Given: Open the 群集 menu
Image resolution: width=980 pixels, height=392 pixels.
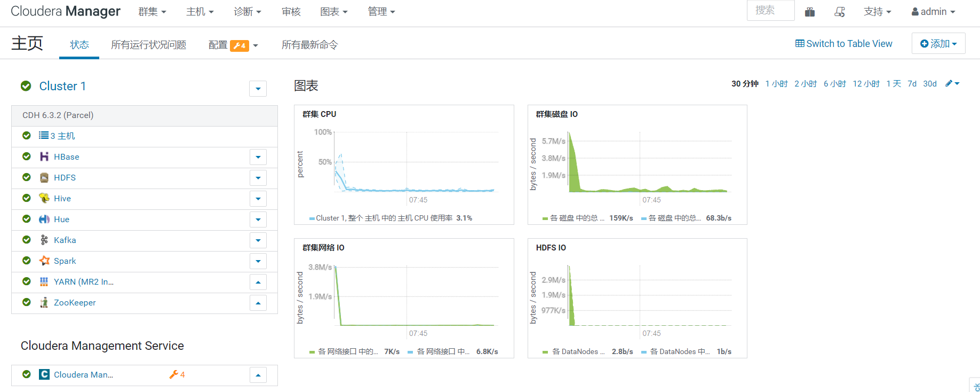Looking at the screenshot, I should click(x=152, y=12).
